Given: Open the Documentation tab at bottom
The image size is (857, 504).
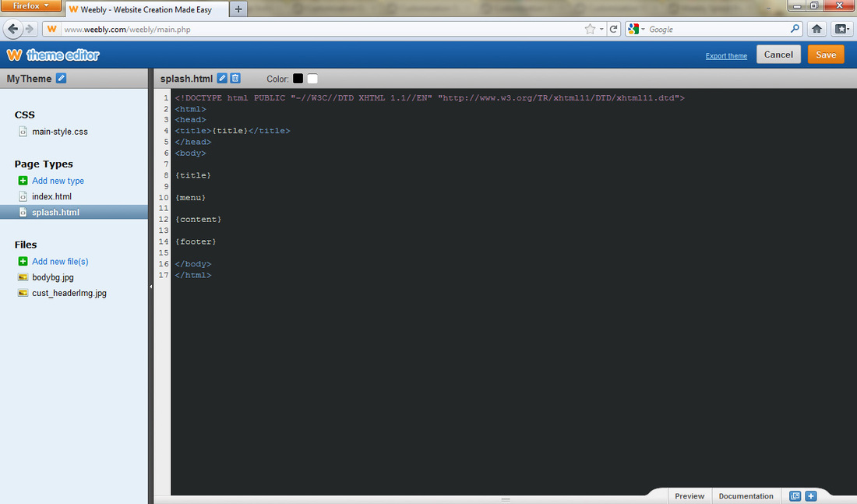Looking at the screenshot, I should (x=746, y=495).
